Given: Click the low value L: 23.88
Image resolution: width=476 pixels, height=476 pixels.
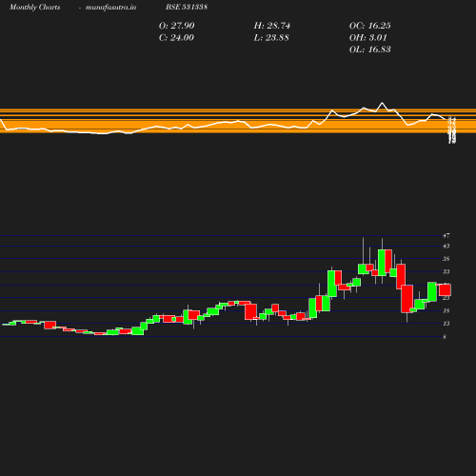Looking at the screenshot, I should click(x=271, y=37).
